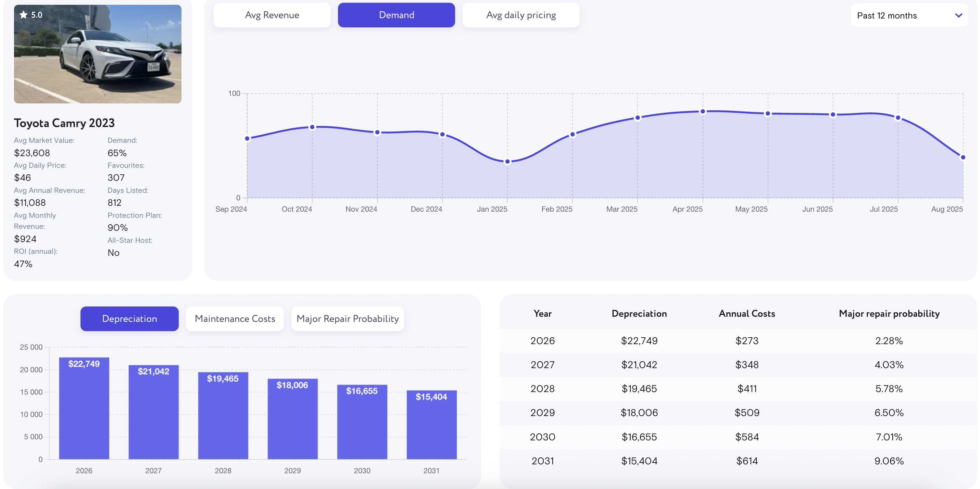980x489 pixels.
Task: Click the Major repair probability column header
Action: (x=889, y=314)
